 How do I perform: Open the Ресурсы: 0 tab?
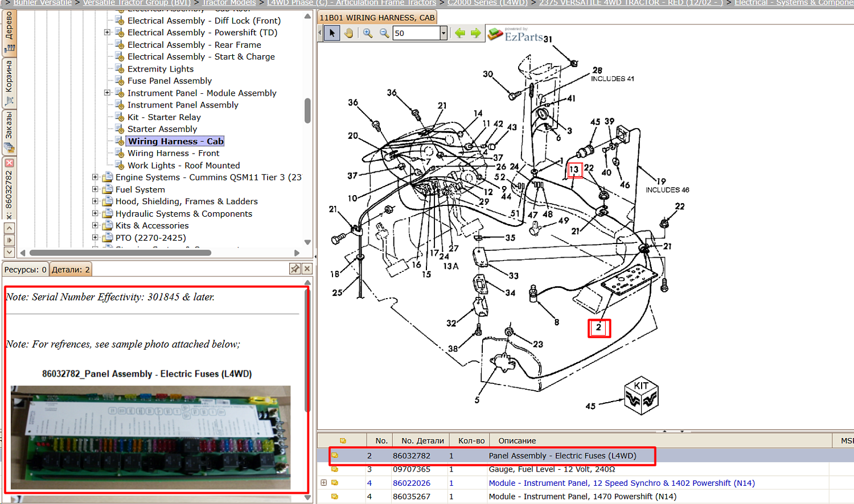coord(25,270)
